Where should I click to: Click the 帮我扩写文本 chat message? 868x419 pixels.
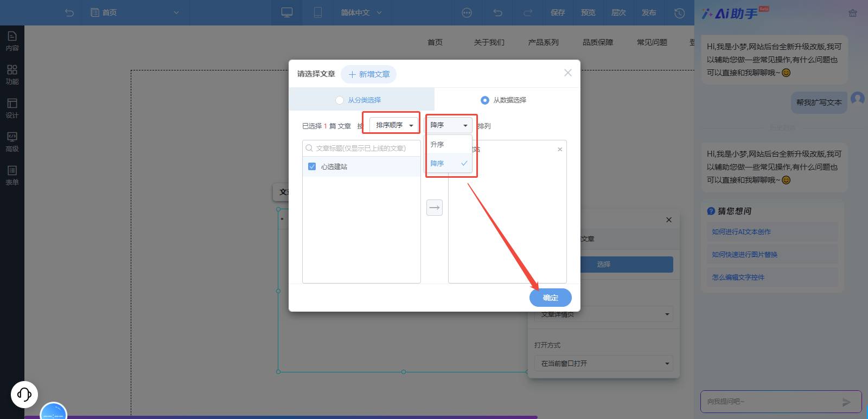tap(819, 102)
